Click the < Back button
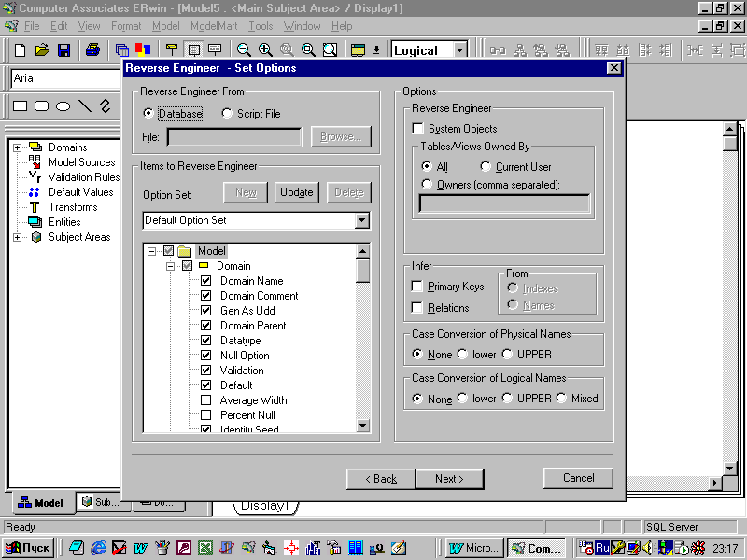 tap(381, 479)
